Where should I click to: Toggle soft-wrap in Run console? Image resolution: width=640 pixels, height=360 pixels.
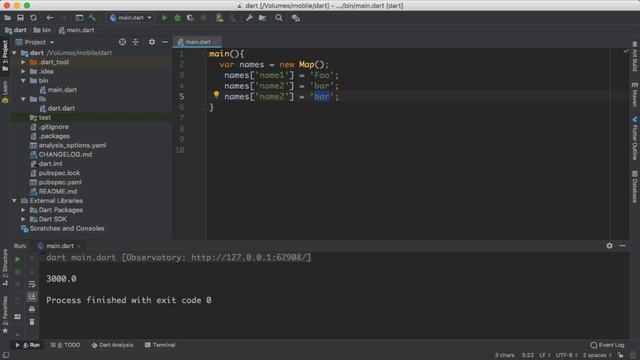click(32, 284)
